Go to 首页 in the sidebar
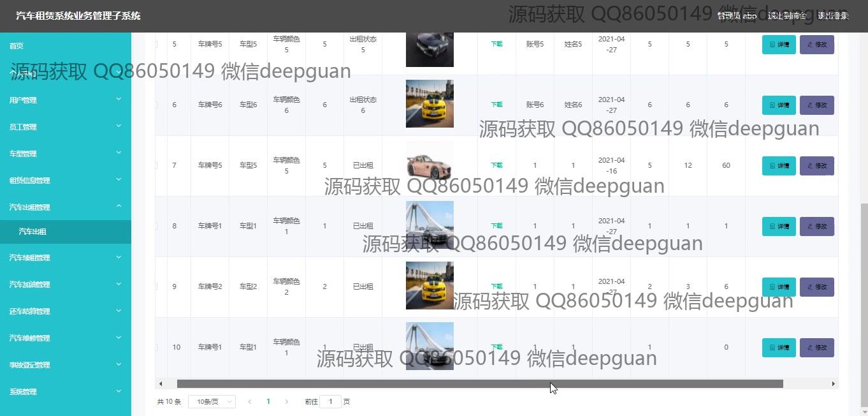The height and width of the screenshot is (416, 868). coord(17,46)
